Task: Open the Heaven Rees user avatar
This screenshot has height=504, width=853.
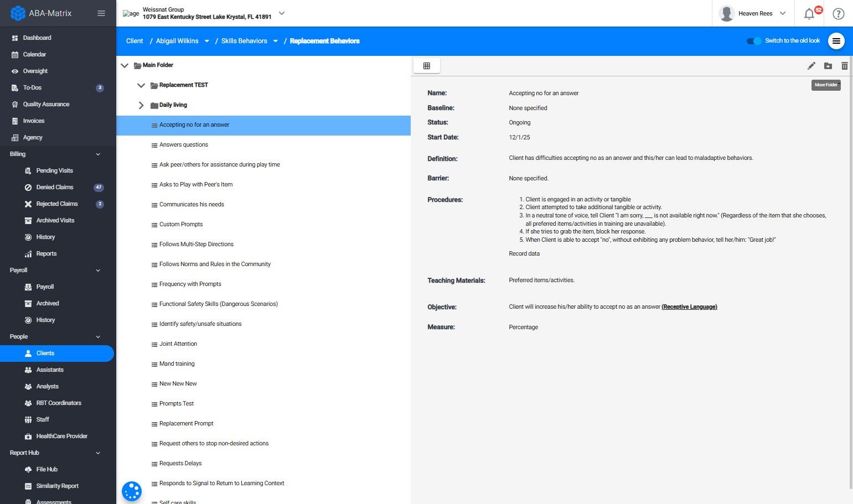Action: point(726,13)
